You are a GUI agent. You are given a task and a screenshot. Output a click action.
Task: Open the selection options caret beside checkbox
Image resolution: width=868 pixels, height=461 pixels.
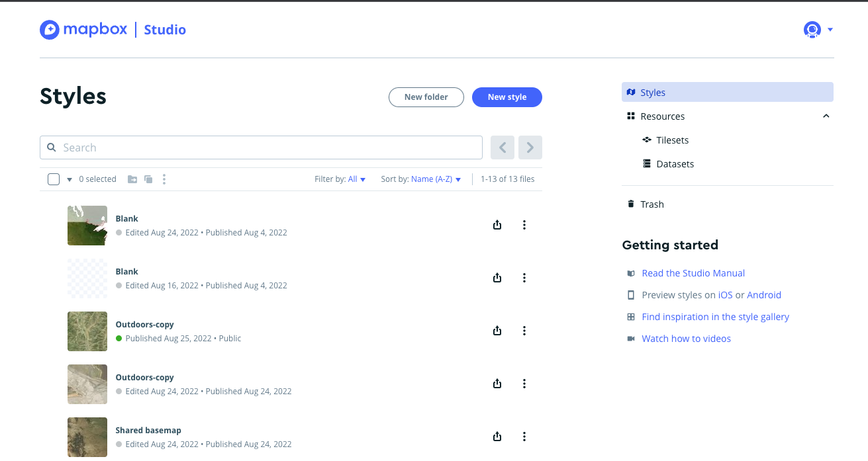[x=70, y=180]
